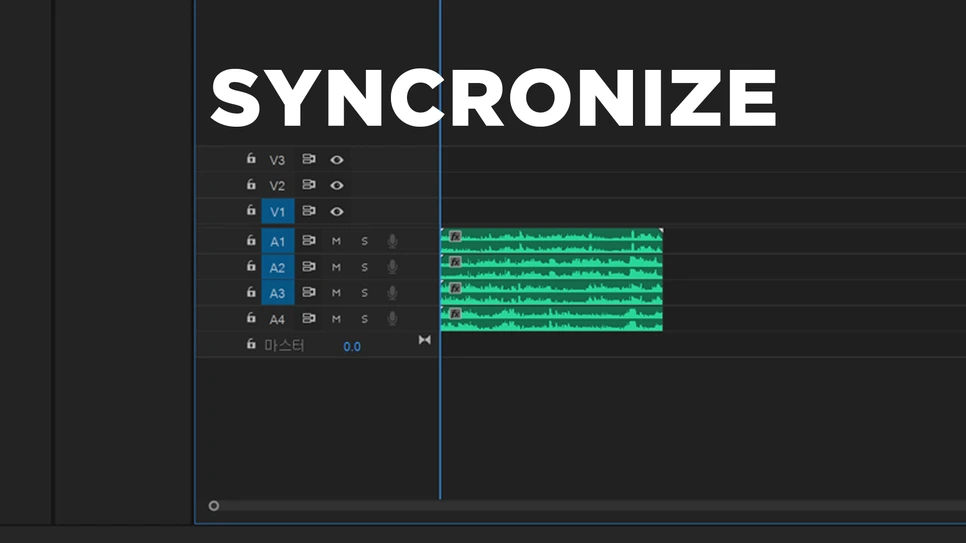Open fx badge on A2 audio clip
This screenshot has height=543, width=966.
455,262
